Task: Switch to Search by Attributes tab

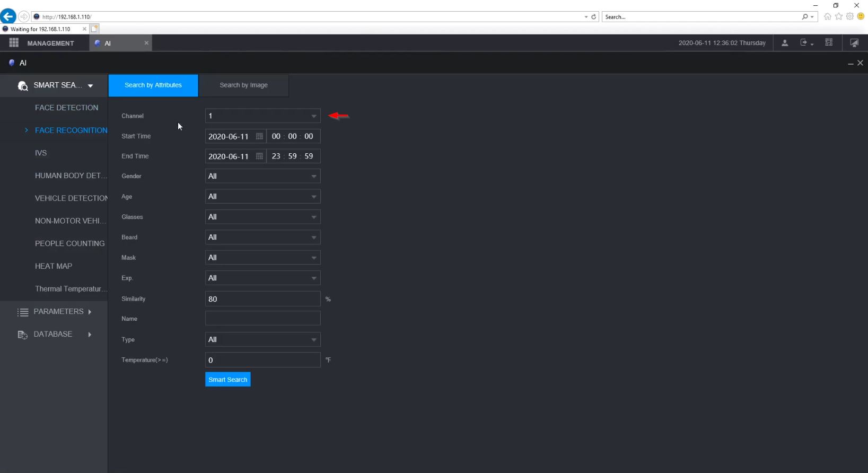Action: pos(153,85)
